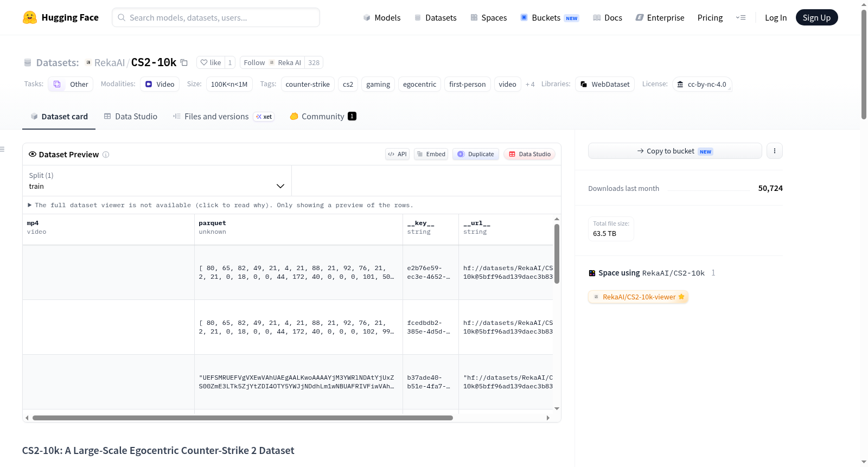Click the parquet cell starting "UEFSMRUEFVg
The width and height of the screenshot is (868, 467).
[298, 382]
